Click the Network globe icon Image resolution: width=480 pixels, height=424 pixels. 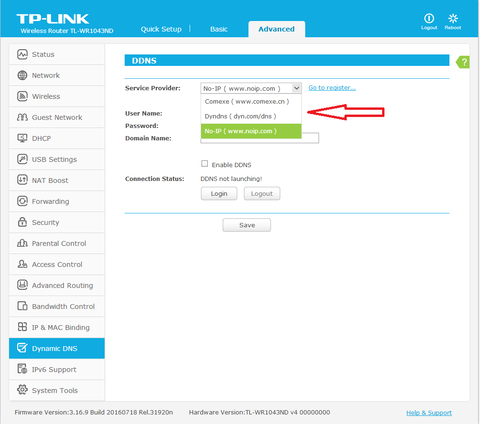22,75
